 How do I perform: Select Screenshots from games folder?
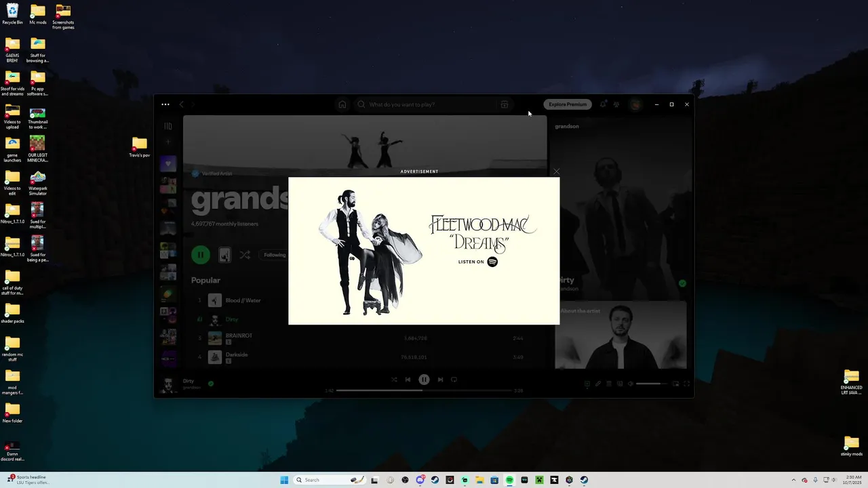click(x=63, y=17)
